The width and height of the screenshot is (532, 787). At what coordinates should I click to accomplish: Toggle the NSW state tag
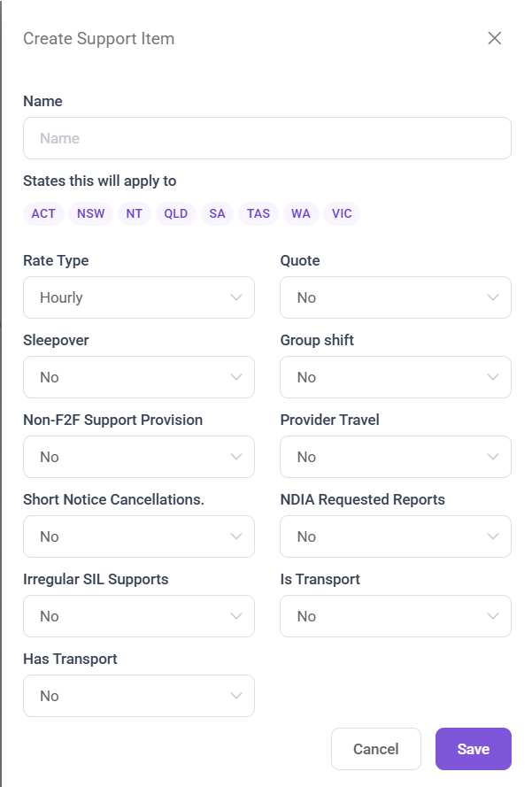point(90,213)
